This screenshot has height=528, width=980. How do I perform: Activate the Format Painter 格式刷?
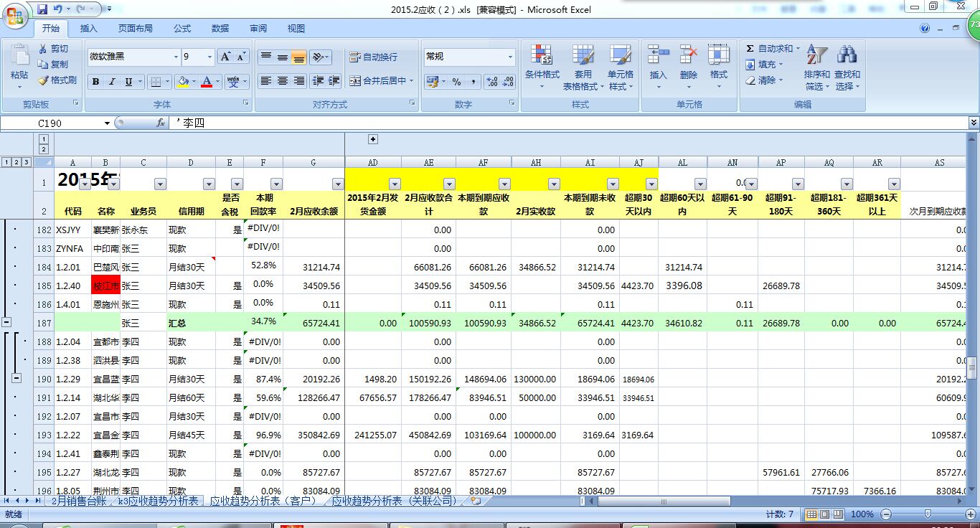(x=57, y=80)
